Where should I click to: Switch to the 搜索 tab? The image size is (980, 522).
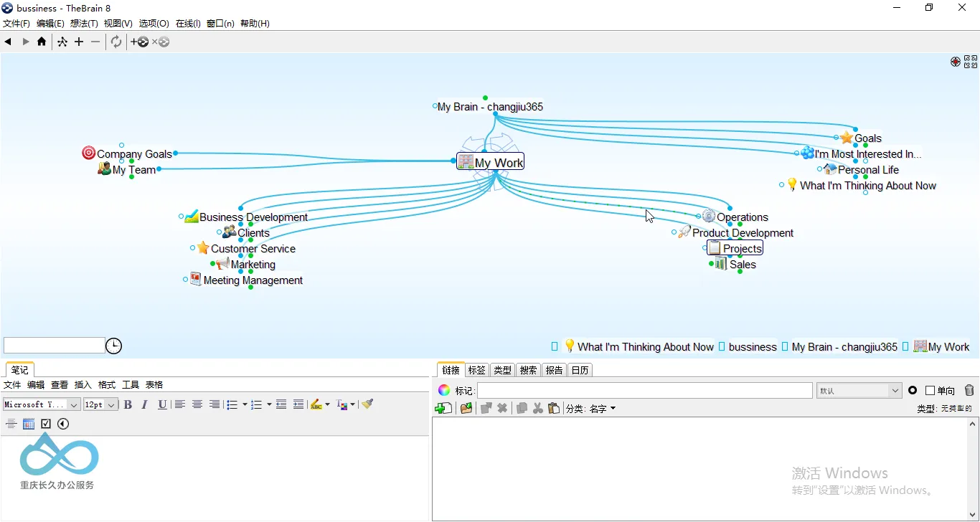tap(528, 370)
